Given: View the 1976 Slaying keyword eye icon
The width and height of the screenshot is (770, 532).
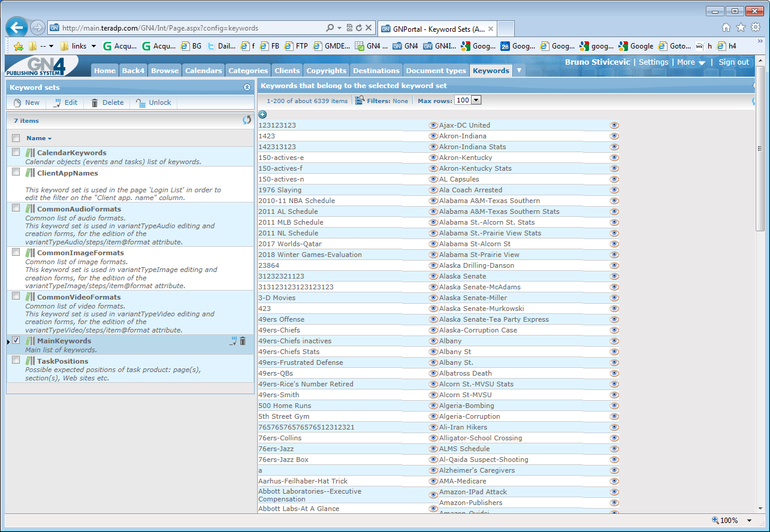Looking at the screenshot, I should (433, 190).
